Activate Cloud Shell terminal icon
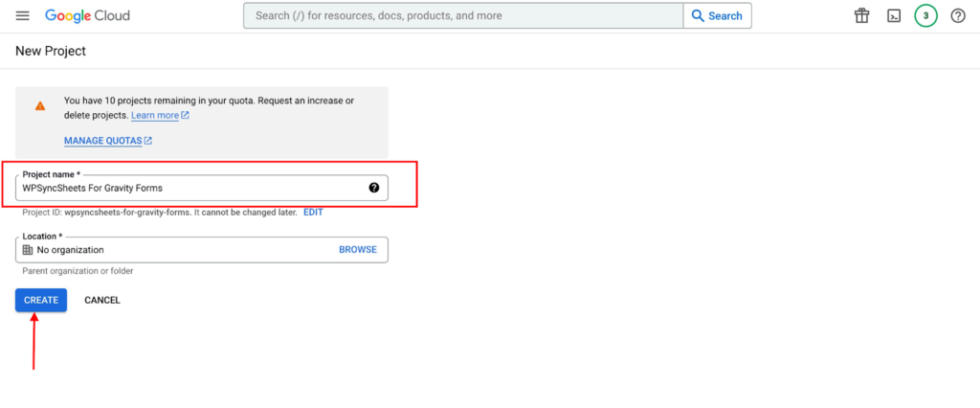 [x=894, y=15]
